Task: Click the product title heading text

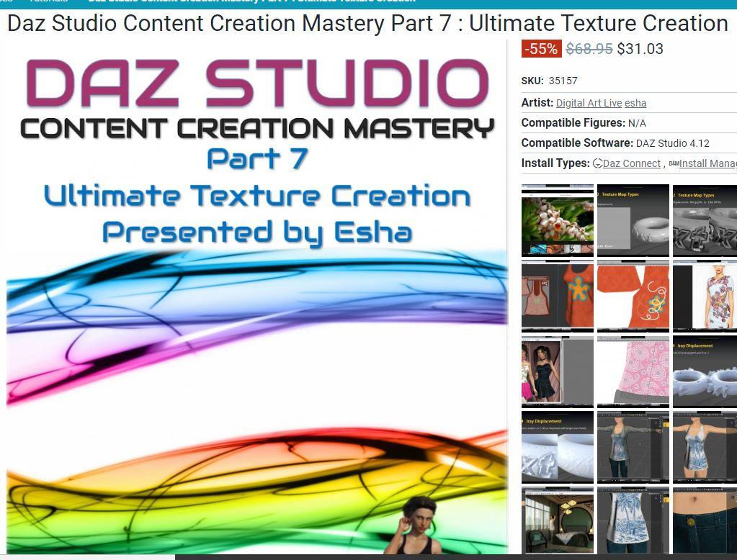Action: click(x=367, y=23)
